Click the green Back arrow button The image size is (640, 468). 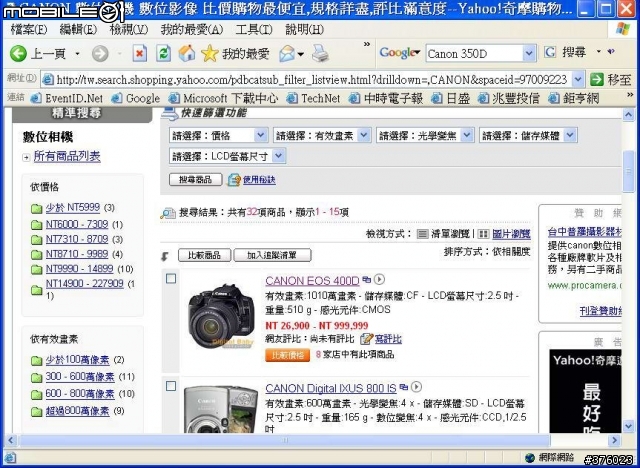pyautogui.click(x=18, y=53)
